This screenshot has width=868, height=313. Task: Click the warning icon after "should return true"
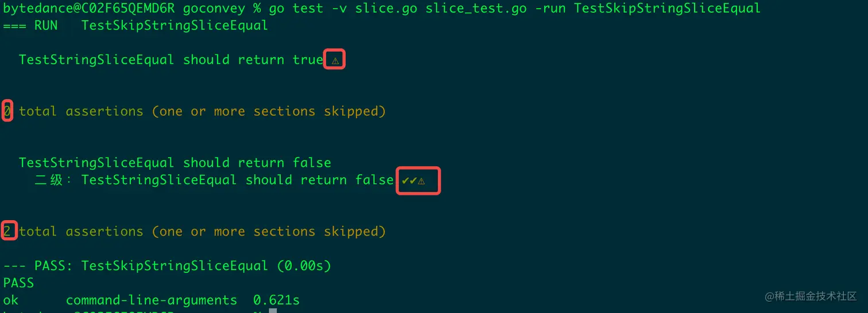click(335, 60)
